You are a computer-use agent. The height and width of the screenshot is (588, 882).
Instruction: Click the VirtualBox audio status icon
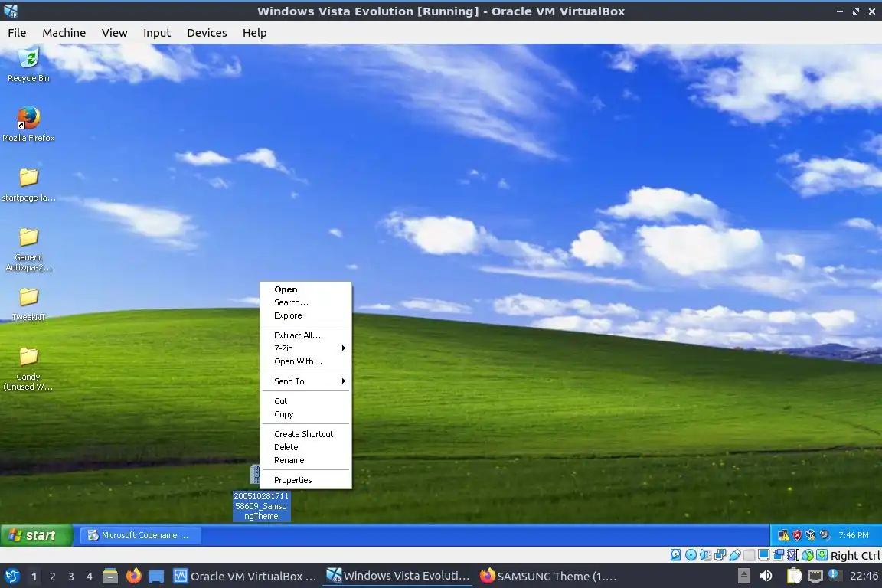click(705, 555)
